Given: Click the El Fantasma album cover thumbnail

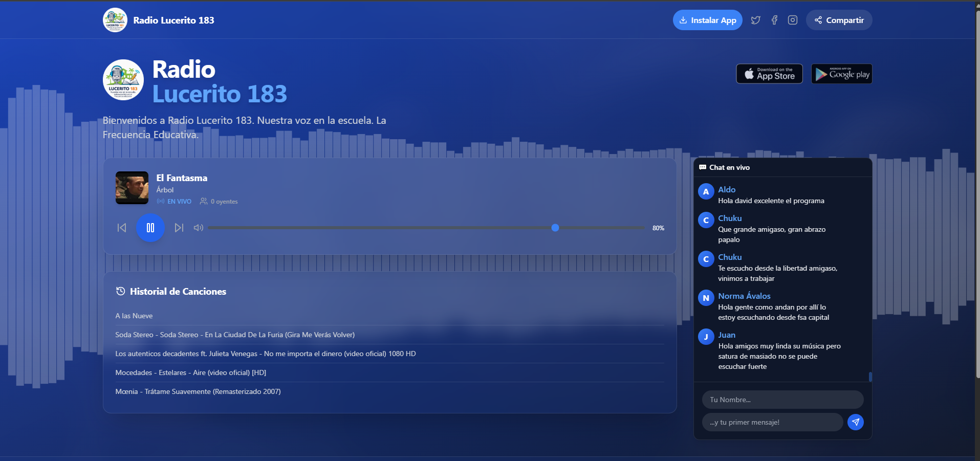Looking at the screenshot, I should pyautogui.click(x=132, y=188).
